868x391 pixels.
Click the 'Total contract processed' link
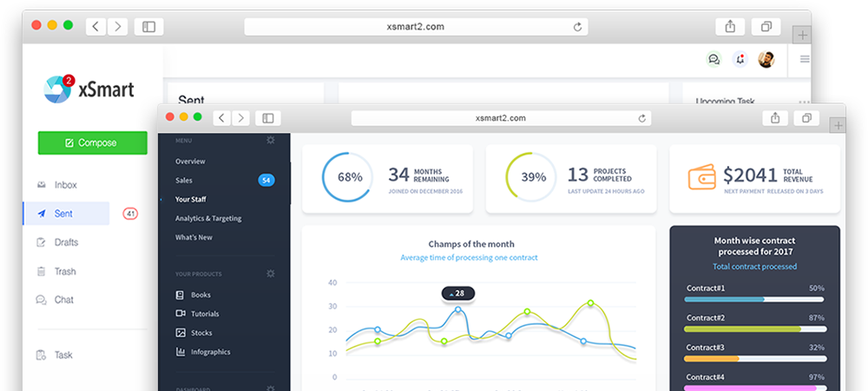tap(754, 267)
